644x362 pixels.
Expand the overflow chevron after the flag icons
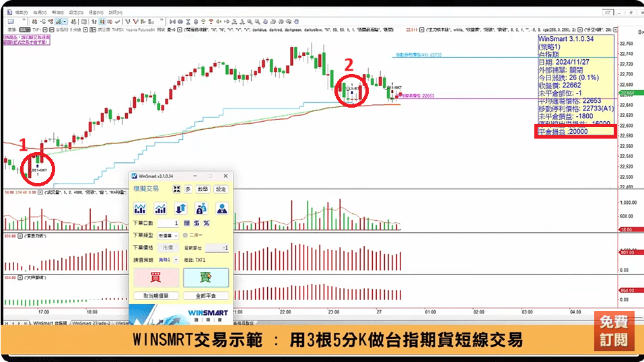162,21
